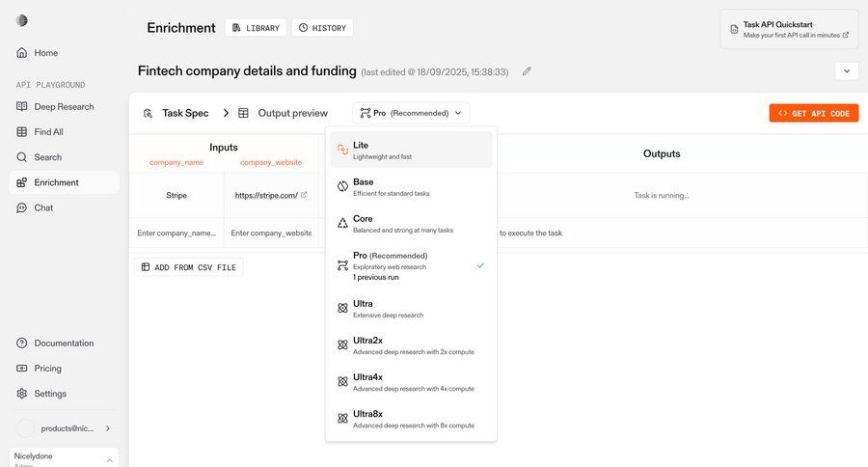This screenshot has width=868, height=467.
Task: Click Add From CSV File button
Action: pos(188,267)
